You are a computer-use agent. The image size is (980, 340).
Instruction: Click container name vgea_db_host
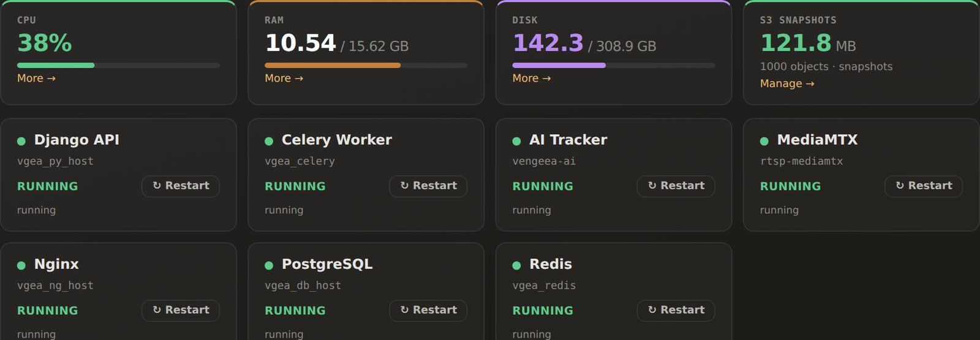click(303, 285)
